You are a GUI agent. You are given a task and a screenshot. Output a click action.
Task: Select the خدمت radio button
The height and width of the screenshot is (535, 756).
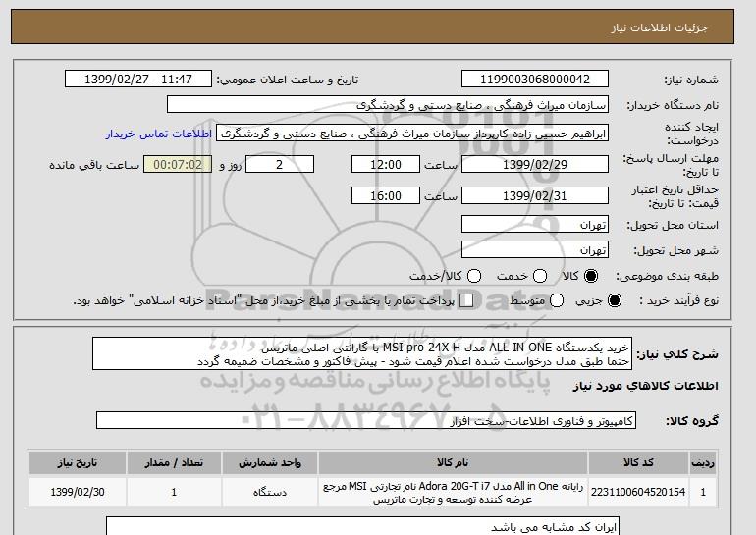[540, 276]
